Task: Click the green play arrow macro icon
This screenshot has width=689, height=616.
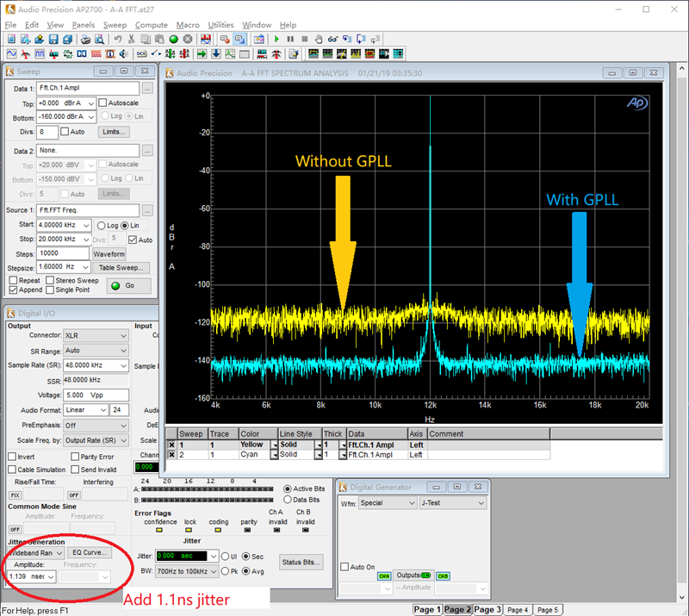Action: tap(276, 39)
